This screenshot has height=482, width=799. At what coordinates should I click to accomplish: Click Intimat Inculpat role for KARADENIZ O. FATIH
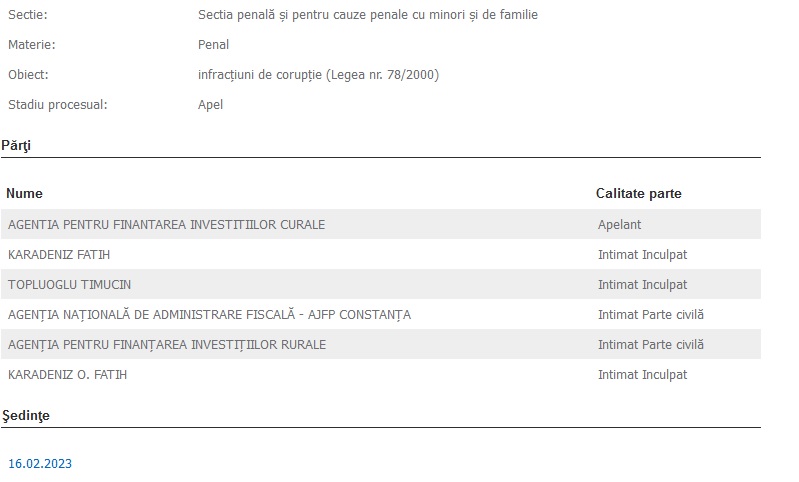[642, 375]
